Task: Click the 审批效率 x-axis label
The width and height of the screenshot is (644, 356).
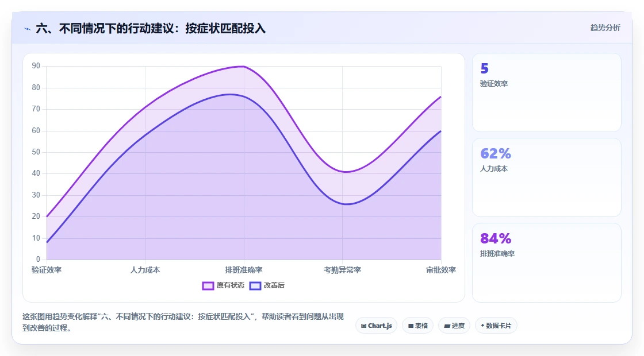Action: coord(440,270)
